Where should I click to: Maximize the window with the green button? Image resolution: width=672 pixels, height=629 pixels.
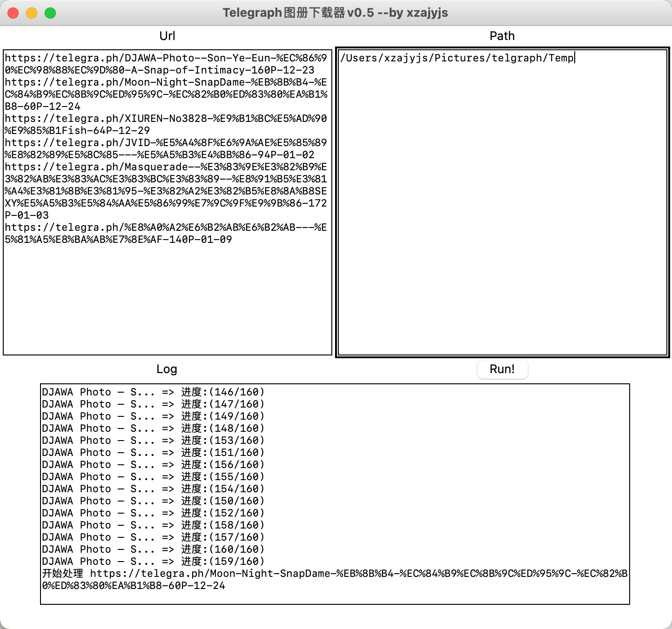coord(50,13)
